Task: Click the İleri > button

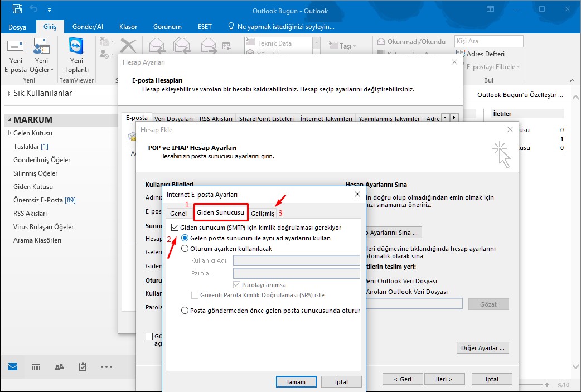Action: point(443,379)
